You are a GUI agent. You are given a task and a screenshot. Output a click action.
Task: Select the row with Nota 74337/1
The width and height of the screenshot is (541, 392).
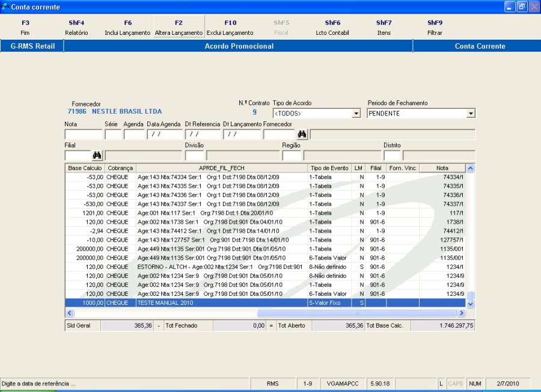tap(265, 204)
